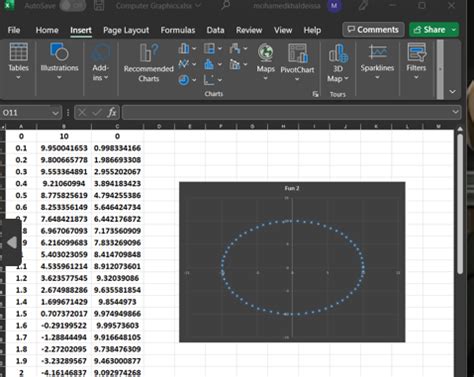Open the Tables insert options
The width and height of the screenshot is (474, 377).
[18, 61]
